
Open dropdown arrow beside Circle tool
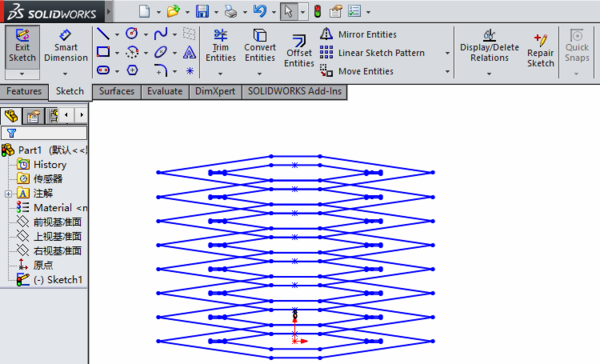[x=146, y=34]
